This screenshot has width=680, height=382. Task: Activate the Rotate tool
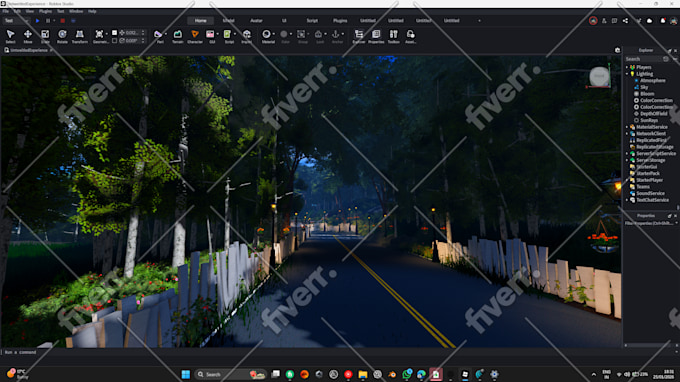coord(62,36)
